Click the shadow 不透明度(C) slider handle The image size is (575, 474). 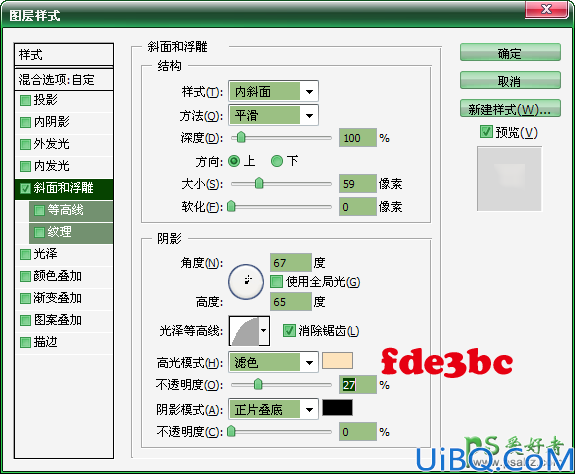[231, 431]
